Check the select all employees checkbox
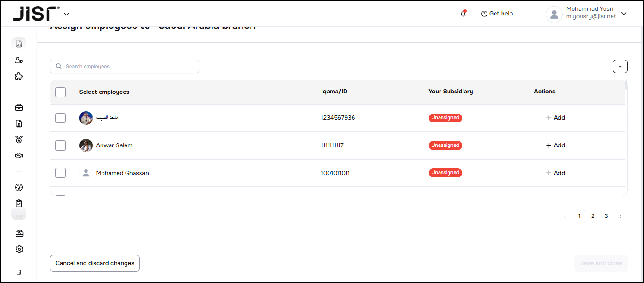644x283 pixels. [61, 92]
